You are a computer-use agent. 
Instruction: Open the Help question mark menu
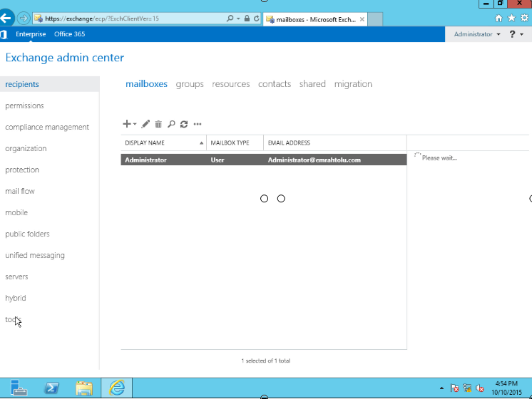tap(516, 34)
